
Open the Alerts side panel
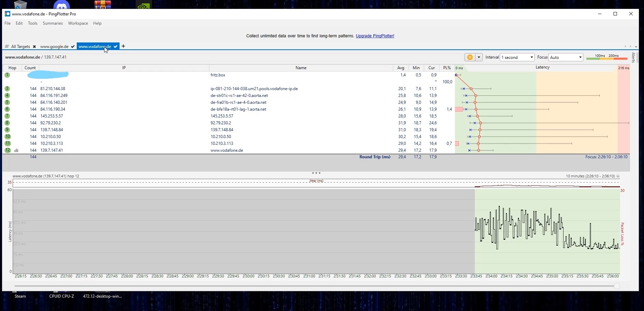pyautogui.click(x=634, y=58)
